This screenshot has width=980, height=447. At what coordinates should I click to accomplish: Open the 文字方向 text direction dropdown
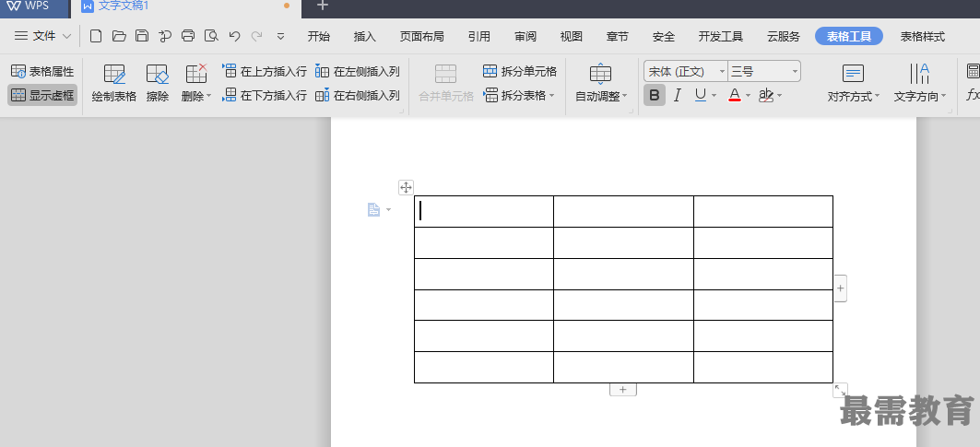coord(919,83)
